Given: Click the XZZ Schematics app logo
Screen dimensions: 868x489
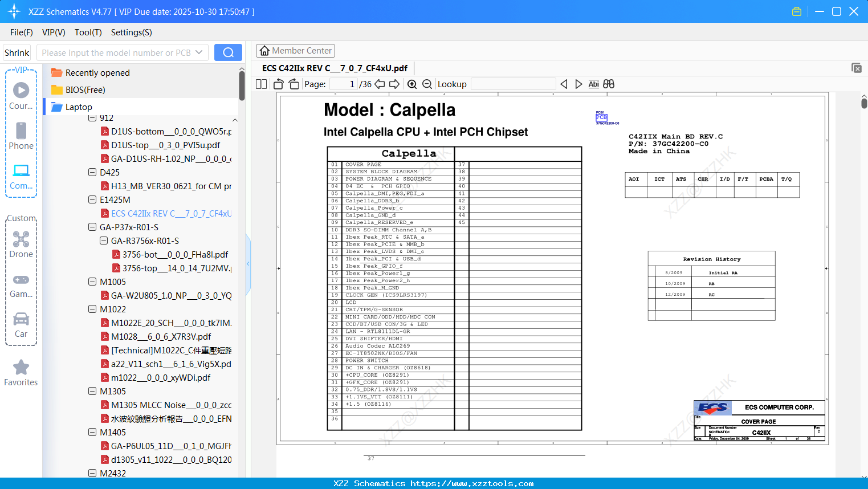Looking at the screenshot, I should (x=14, y=11).
